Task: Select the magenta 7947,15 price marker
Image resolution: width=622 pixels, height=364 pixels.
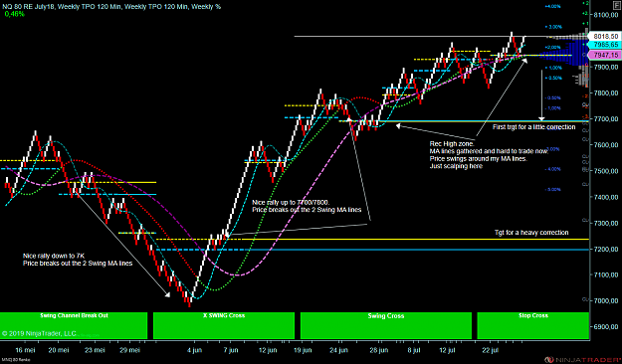Action: tap(605, 55)
